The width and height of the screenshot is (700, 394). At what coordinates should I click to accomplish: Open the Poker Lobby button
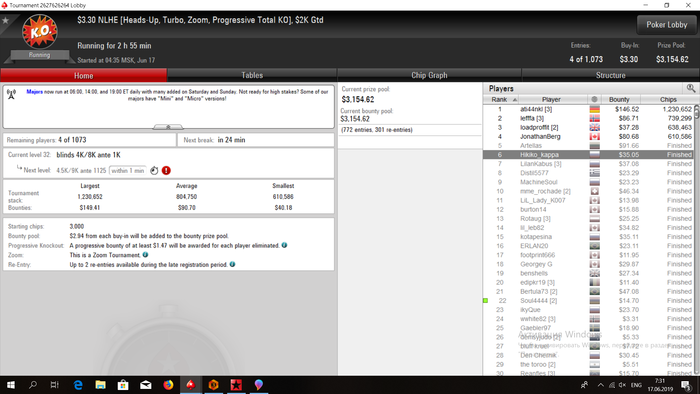coord(667,25)
